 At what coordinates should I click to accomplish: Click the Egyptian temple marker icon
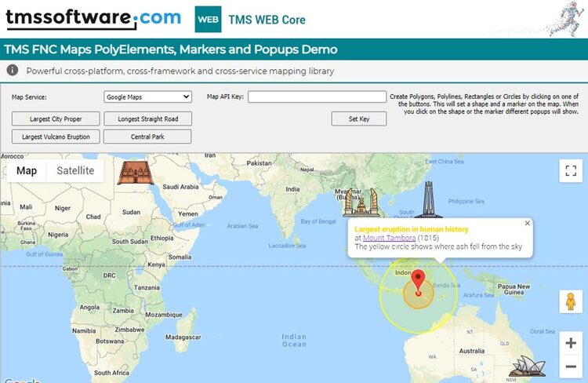pyautogui.click(x=132, y=172)
